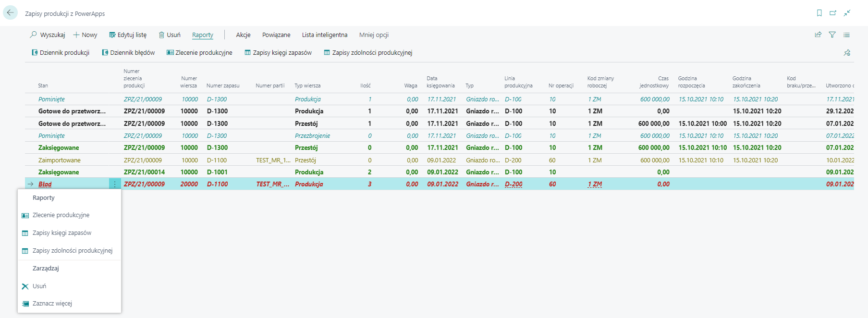868x318 pixels.
Task: Click Zapisy księgi zapasów in context menu
Action: 62,233
